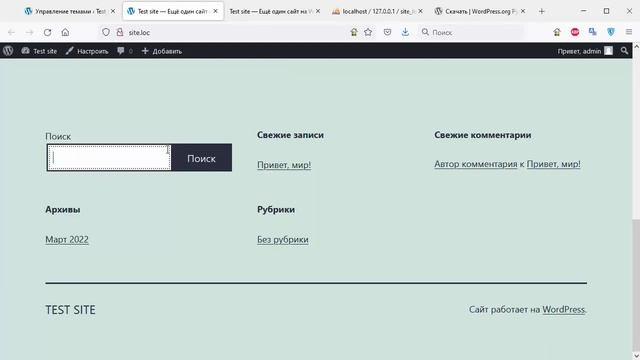The width and height of the screenshot is (640, 360).
Task: Open Test site dashboard menu in the admin bar
Action: (39, 51)
